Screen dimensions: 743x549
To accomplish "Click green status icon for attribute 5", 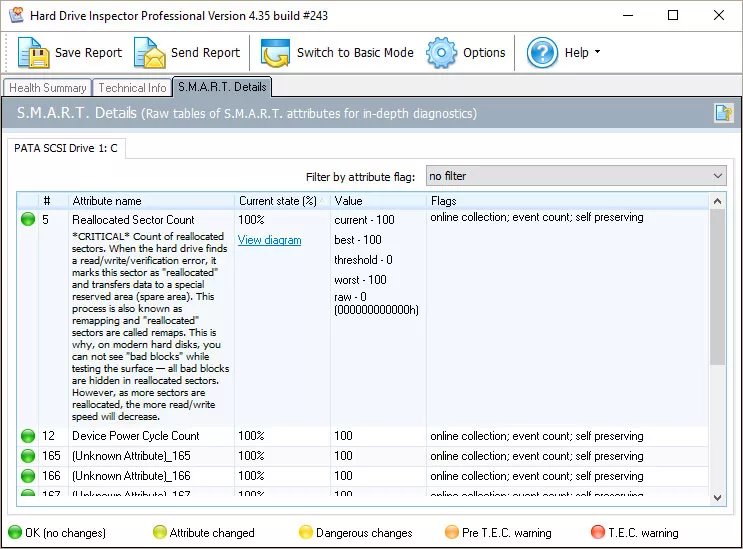I will 28,219.
